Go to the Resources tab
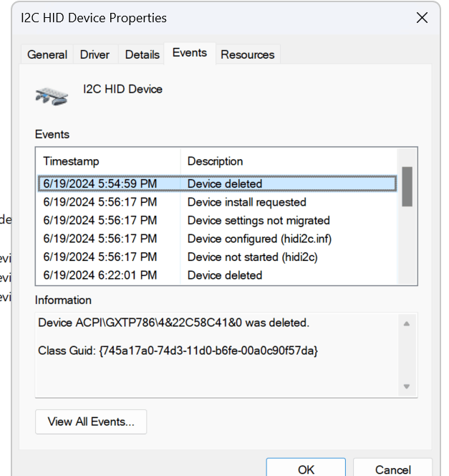Viewport: 449px width, 476px height. (x=248, y=54)
